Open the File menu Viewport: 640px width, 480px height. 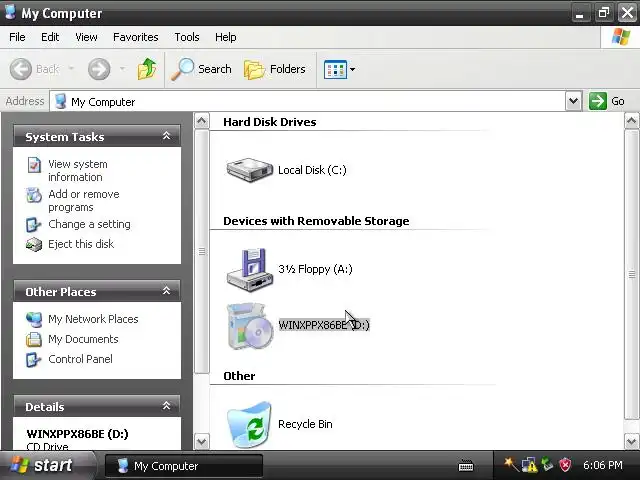pos(17,37)
